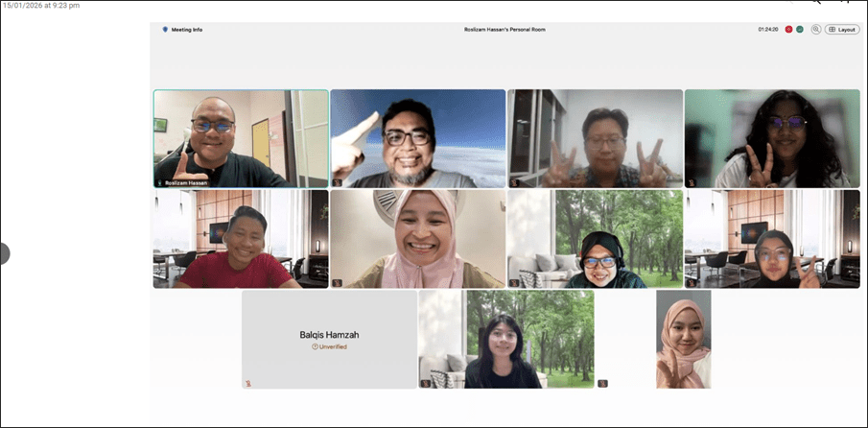
Task: Select the bottom right narrow pink hijab tile
Action: coord(683,339)
